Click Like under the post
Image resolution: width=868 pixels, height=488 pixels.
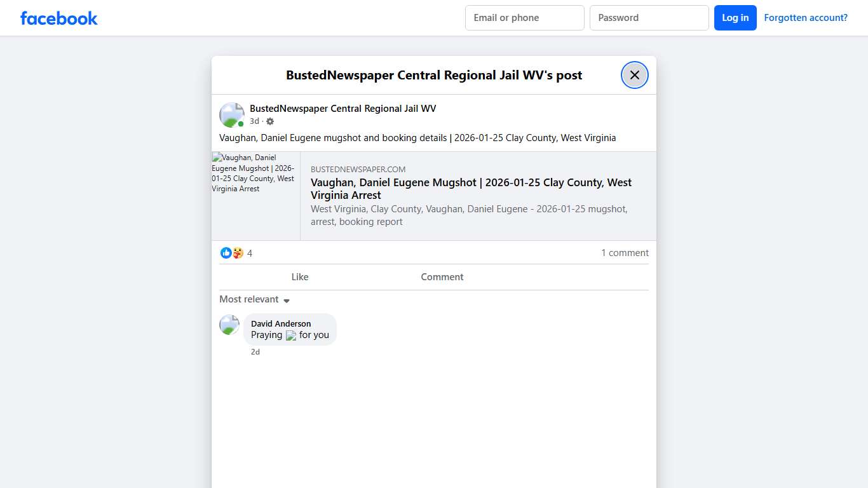click(x=299, y=276)
